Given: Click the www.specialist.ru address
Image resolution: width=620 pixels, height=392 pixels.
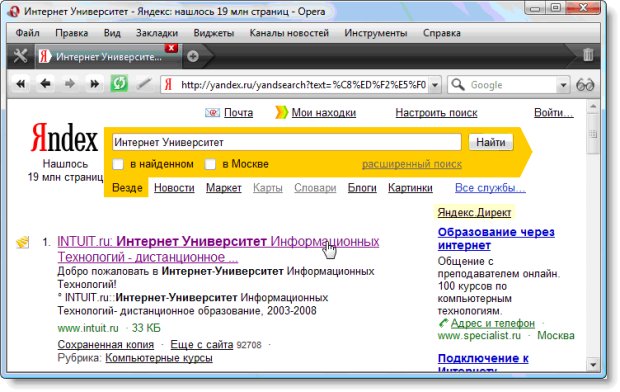Looking at the screenshot, I should click(x=479, y=336).
